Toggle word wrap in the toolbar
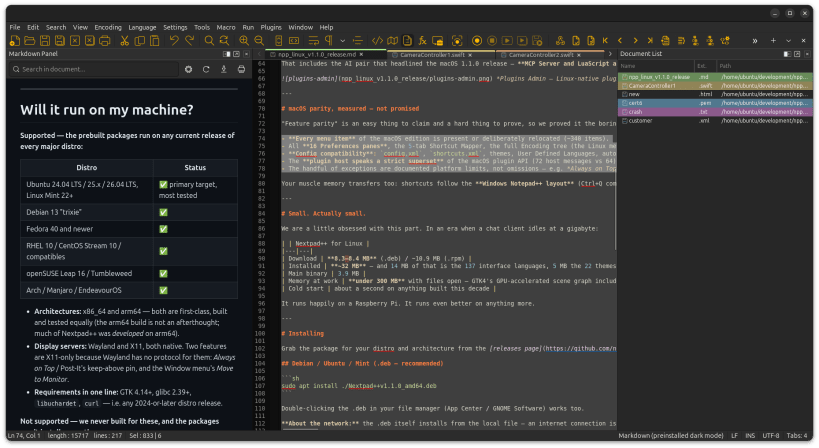The image size is (819, 448). coord(313,41)
